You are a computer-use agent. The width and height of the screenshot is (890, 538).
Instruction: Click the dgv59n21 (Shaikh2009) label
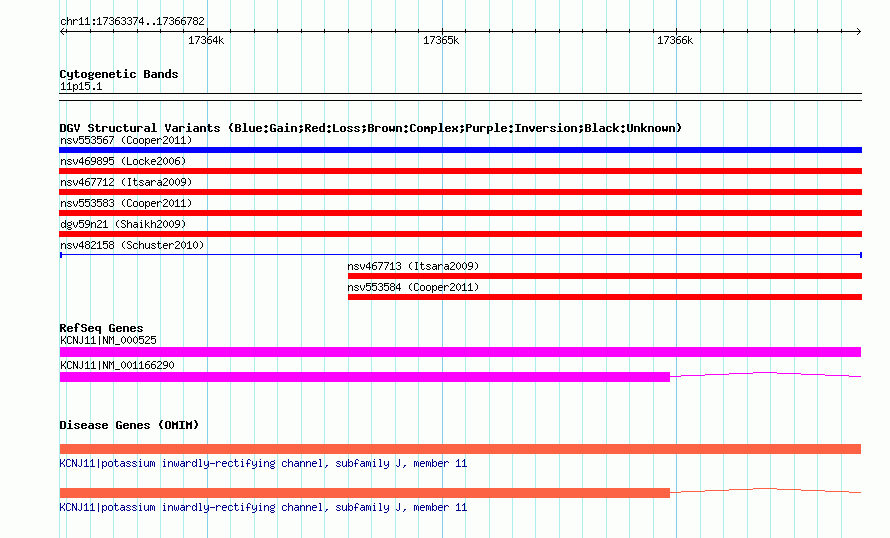pos(123,224)
